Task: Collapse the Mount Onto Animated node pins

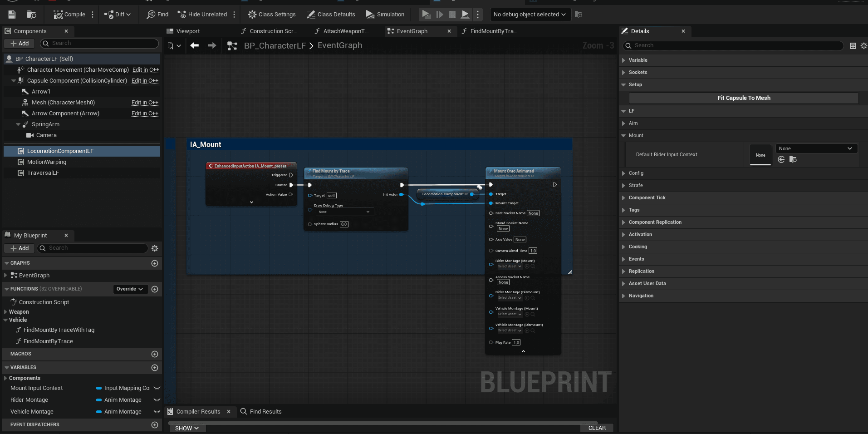Action: pyautogui.click(x=523, y=351)
